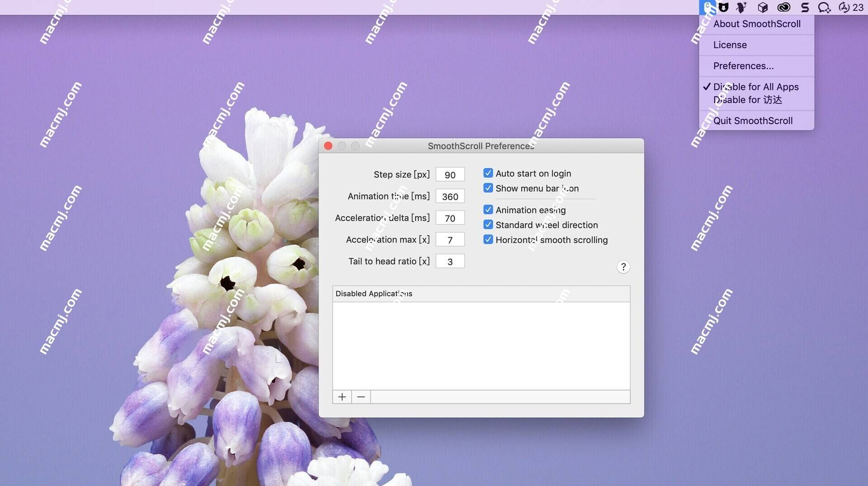
Task: Click the bird-shaped menu bar icon
Action: point(741,7)
